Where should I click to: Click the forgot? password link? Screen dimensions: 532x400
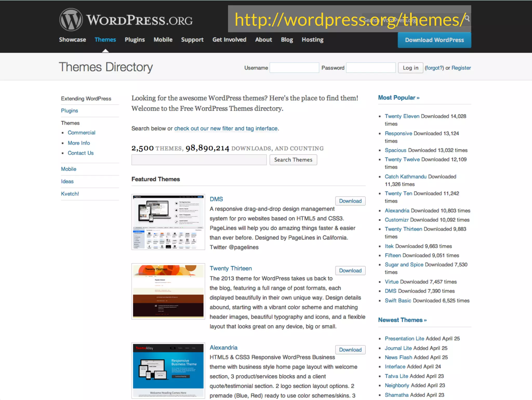pos(434,68)
